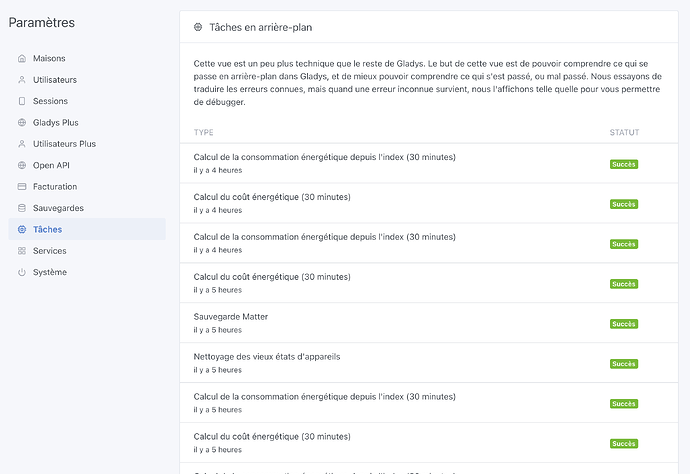The image size is (690, 474).
Task: Click the globe icon next to Open API
Action: click(22, 165)
